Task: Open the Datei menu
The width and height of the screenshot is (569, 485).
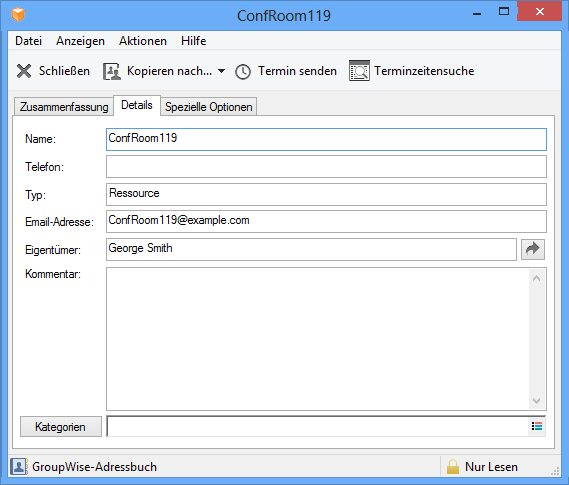Action: coord(29,41)
